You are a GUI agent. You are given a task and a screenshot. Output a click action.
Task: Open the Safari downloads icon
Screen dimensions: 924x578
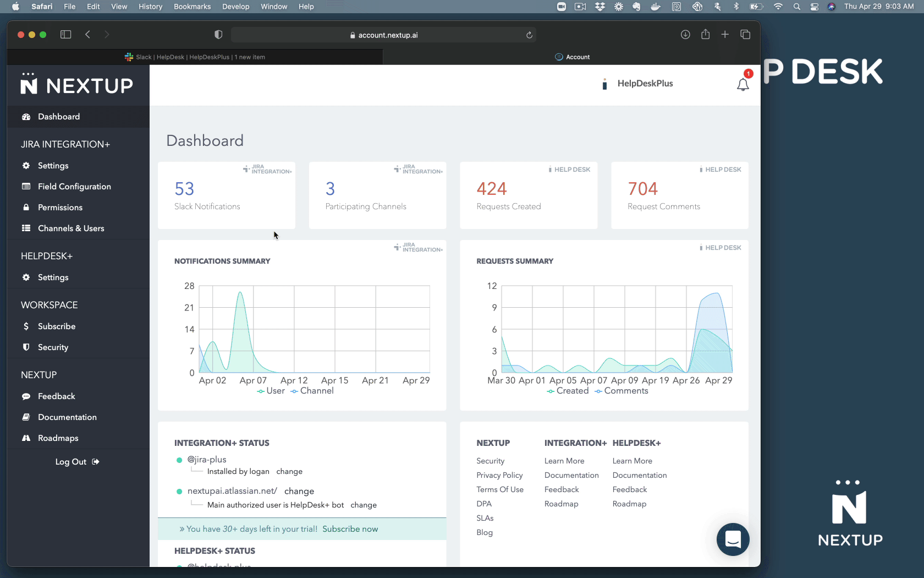coord(685,35)
